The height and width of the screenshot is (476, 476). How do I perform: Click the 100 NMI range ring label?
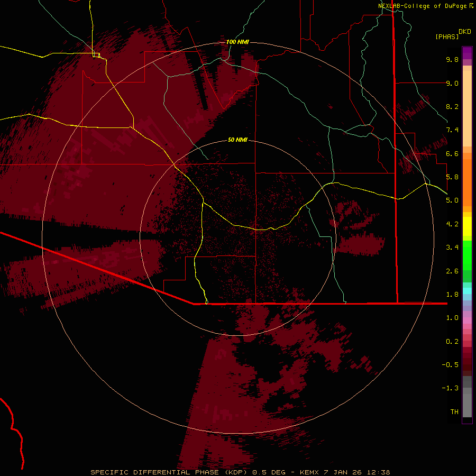pos(237,42)
